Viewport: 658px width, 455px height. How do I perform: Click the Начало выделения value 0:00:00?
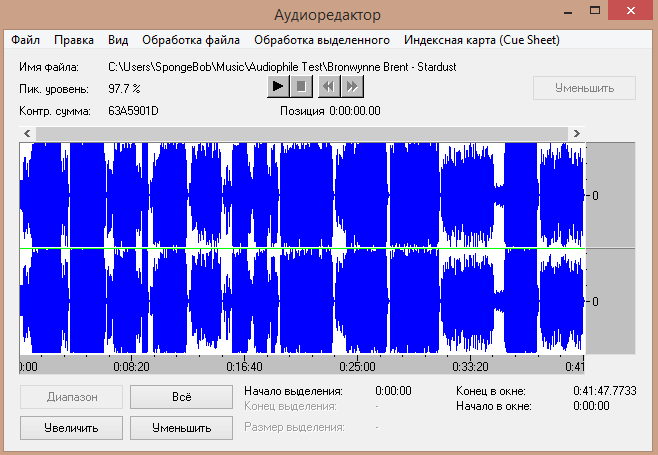[393, 391]
